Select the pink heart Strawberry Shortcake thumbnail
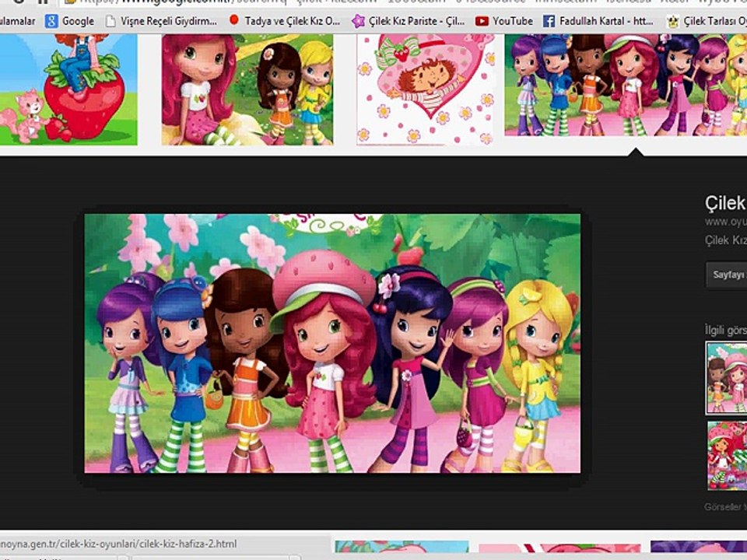Image resolution: width=747 pixels, height=560 pixels. (426, 89)
